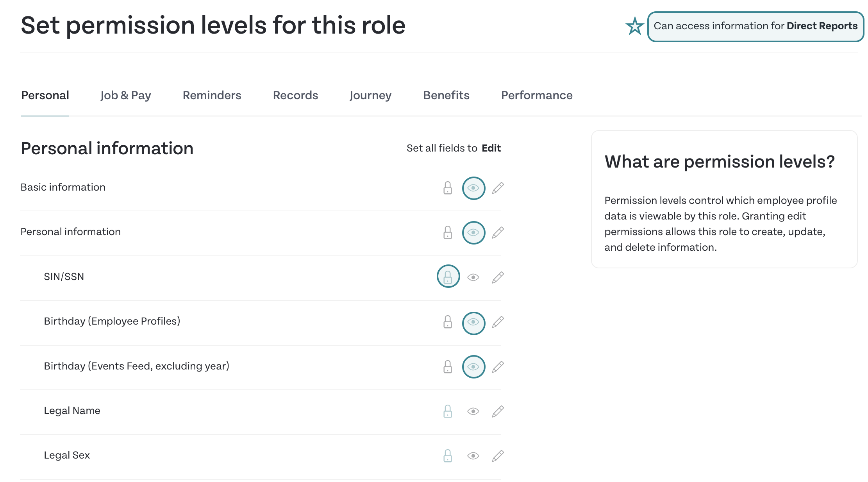
Task: Click the lock icon for Basic information
Action: [x=448, y=188]
